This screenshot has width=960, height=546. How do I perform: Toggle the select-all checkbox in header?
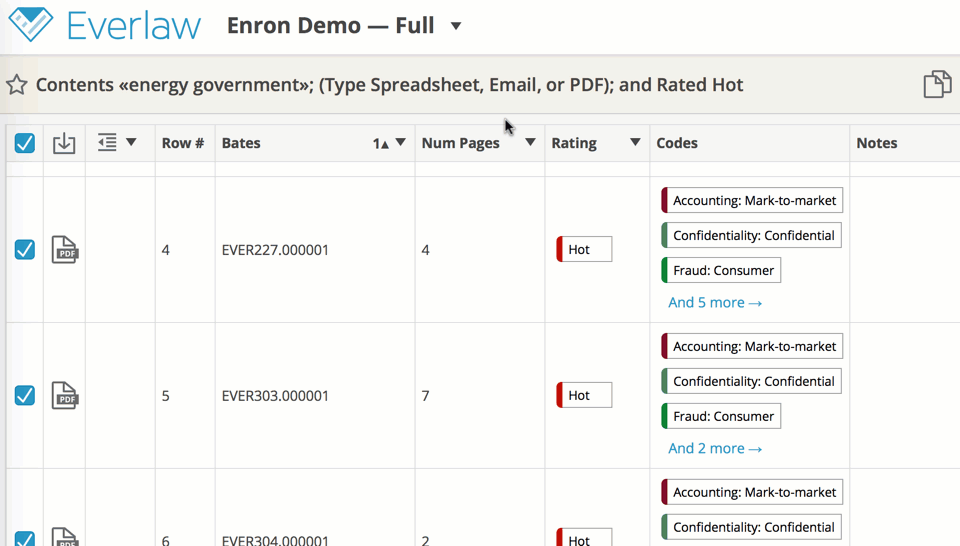24,143
